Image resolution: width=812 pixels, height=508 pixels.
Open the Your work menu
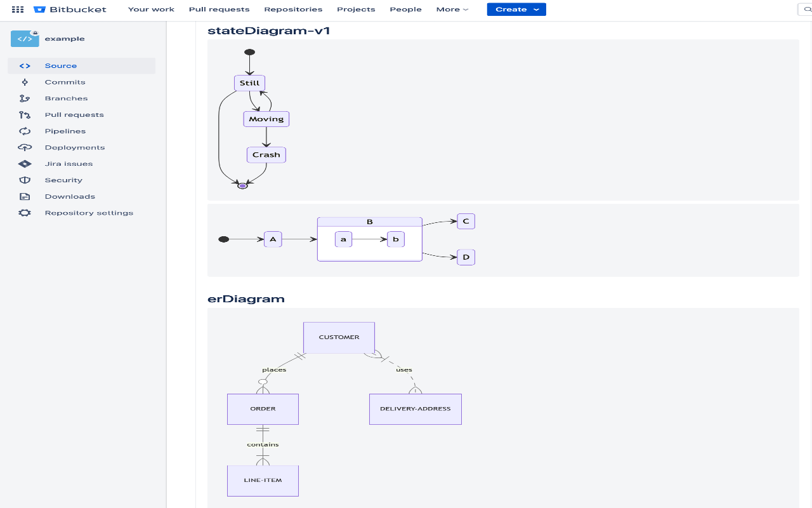(x=151, y=9)
